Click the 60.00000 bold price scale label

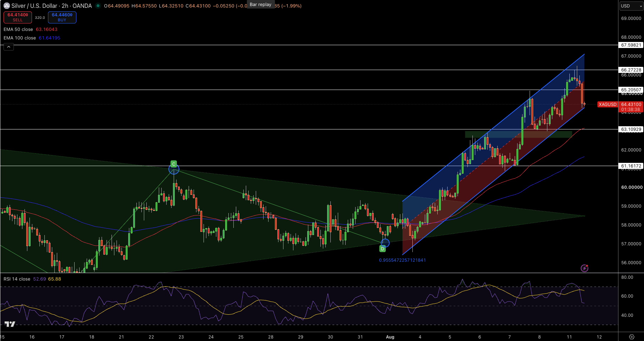point(632,187)
